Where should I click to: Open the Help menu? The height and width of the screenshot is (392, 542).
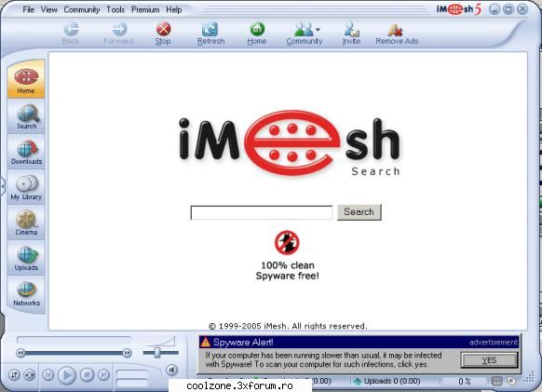[174, 9]
